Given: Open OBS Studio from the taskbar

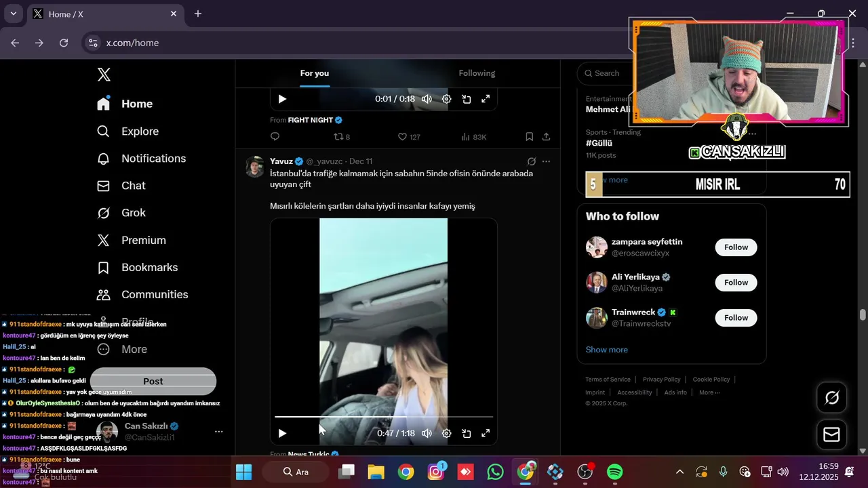Looking at the screenshot, I should 585,472.
